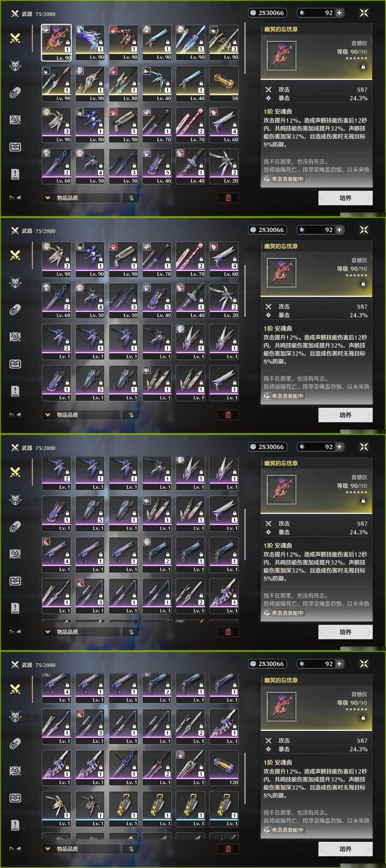Open the exclamation-mark quest items icon, topmost sidebar

15,174
